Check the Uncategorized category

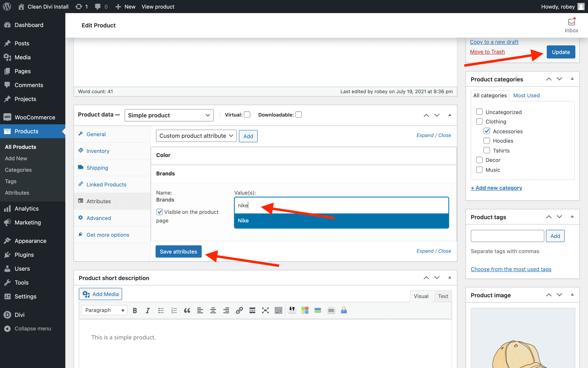[x=479, y=112]
